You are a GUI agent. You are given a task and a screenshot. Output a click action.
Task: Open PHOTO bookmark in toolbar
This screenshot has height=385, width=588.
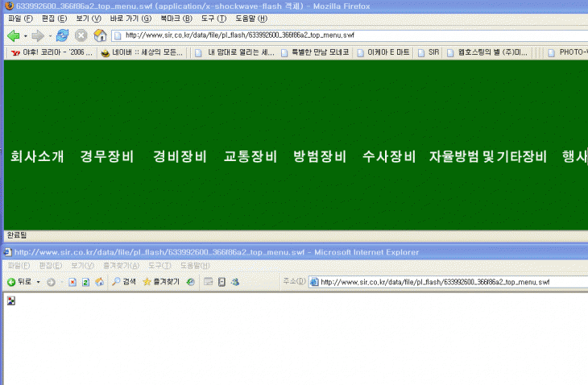coord(567,52)
